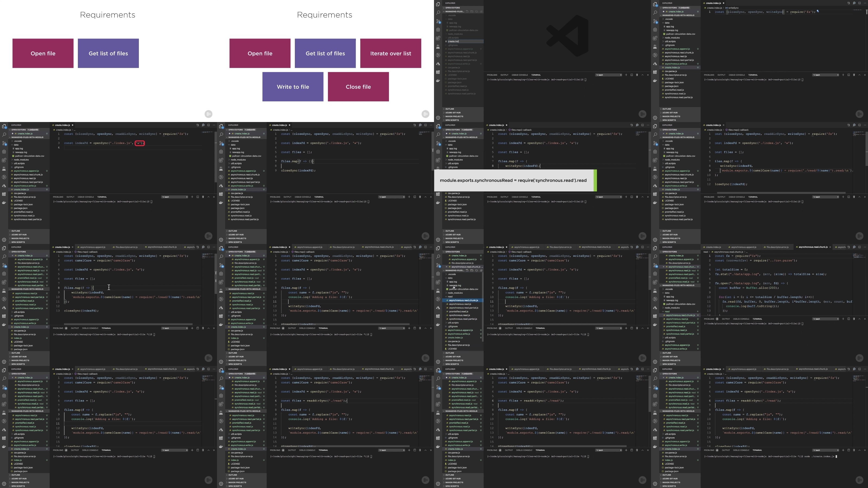Open the '1: bash' selector in VS Code logo frame
This screenshot has height=488, width=868.
608,75
